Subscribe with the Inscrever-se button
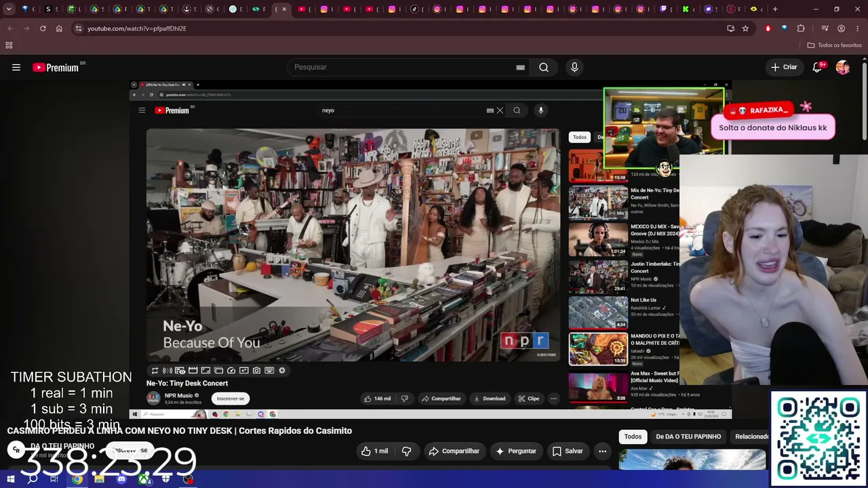The image size is (868, 488). [x=130, y=450]
